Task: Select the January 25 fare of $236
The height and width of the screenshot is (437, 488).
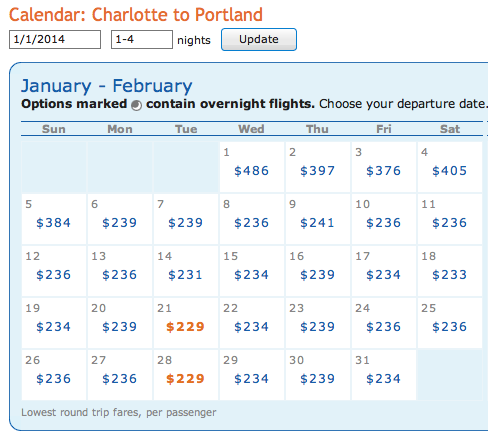Action: coord(449,327)
